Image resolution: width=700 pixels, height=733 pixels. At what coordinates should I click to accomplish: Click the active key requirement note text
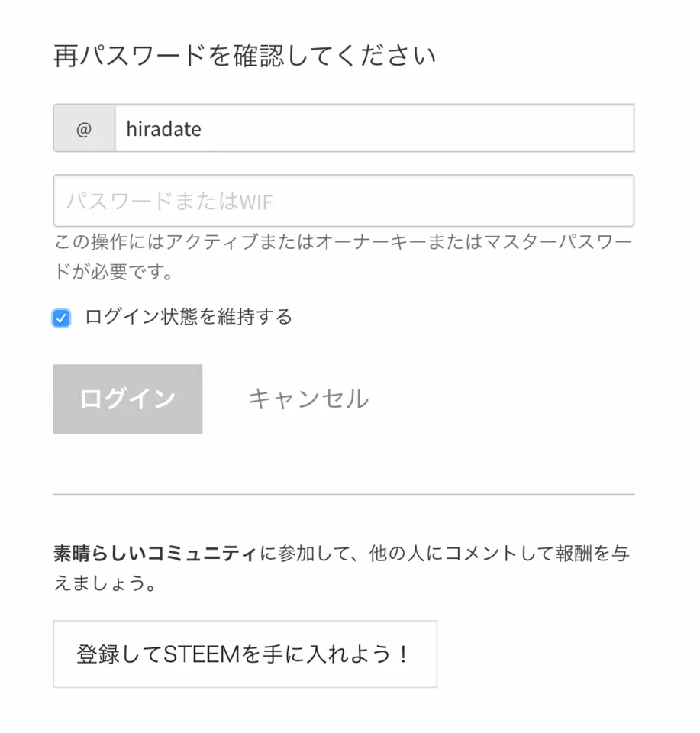coord(342,257)
